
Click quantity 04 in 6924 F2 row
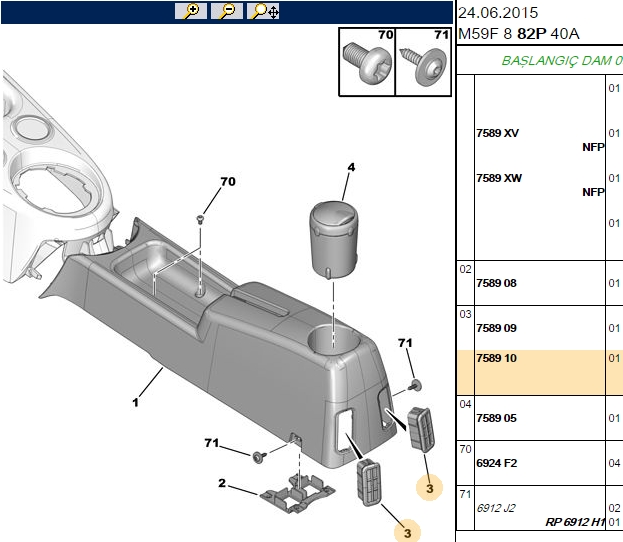tap(614, 463)
